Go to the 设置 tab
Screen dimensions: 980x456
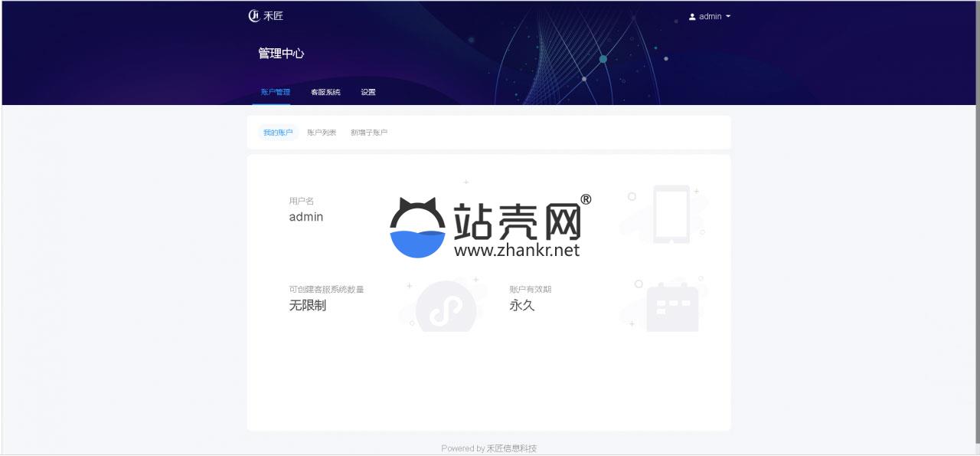(368, 92)
